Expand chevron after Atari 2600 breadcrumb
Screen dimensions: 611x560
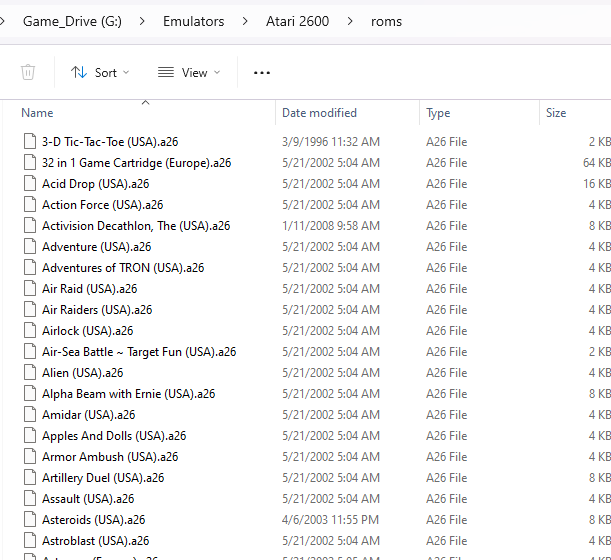pos(350,21)
